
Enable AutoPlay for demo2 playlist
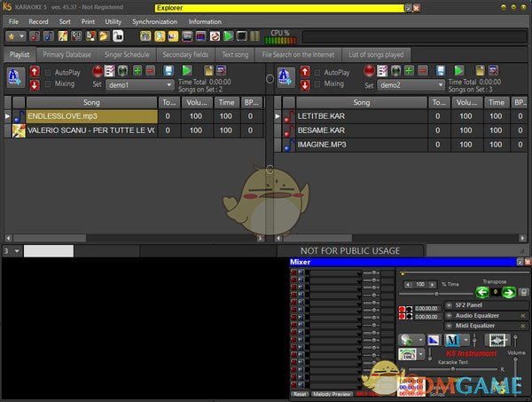pyautogui.click(x=317, y=73)
